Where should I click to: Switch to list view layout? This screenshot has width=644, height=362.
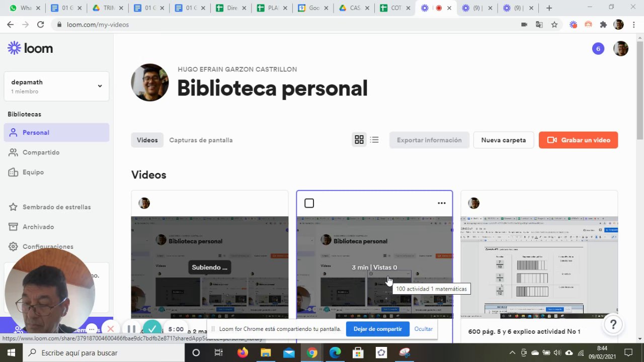(x=374, y=140)
